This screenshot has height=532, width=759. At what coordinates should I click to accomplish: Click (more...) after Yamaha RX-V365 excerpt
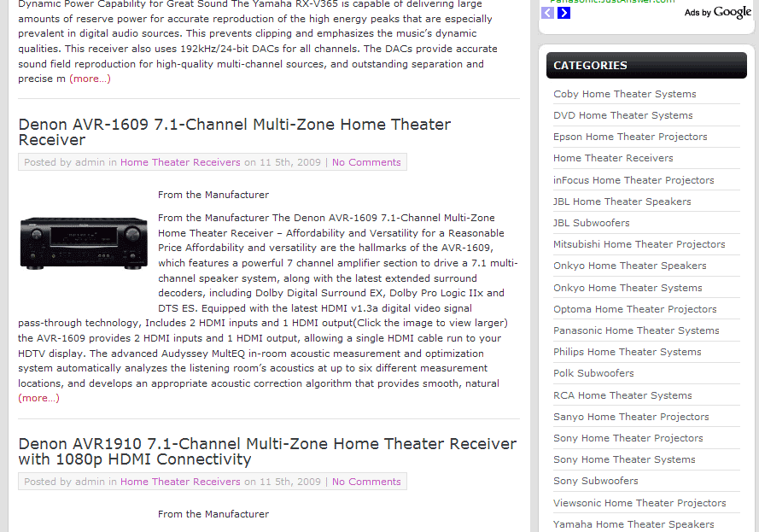coord(90,79)
